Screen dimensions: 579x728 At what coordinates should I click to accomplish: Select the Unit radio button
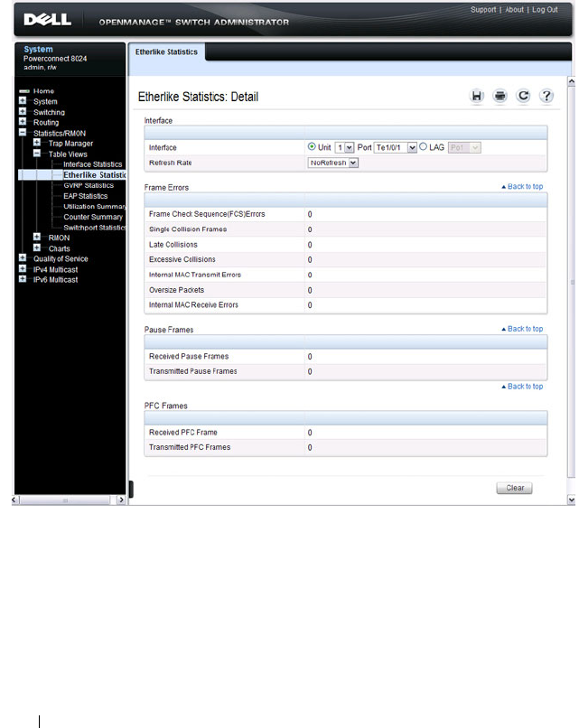point(312,146)
